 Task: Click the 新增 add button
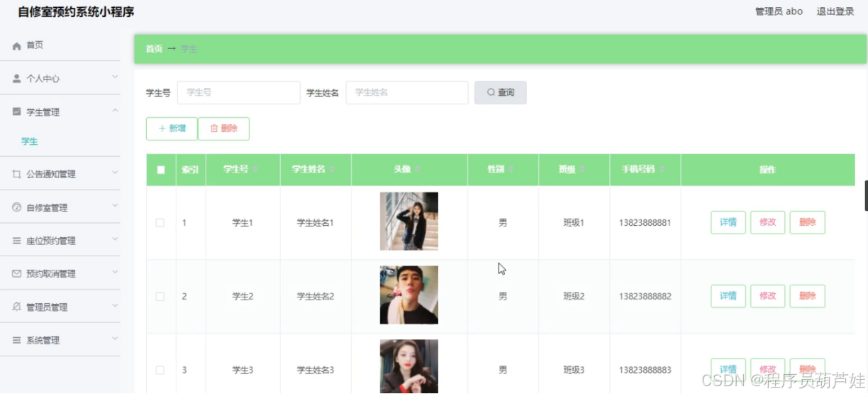coord(172,128)
